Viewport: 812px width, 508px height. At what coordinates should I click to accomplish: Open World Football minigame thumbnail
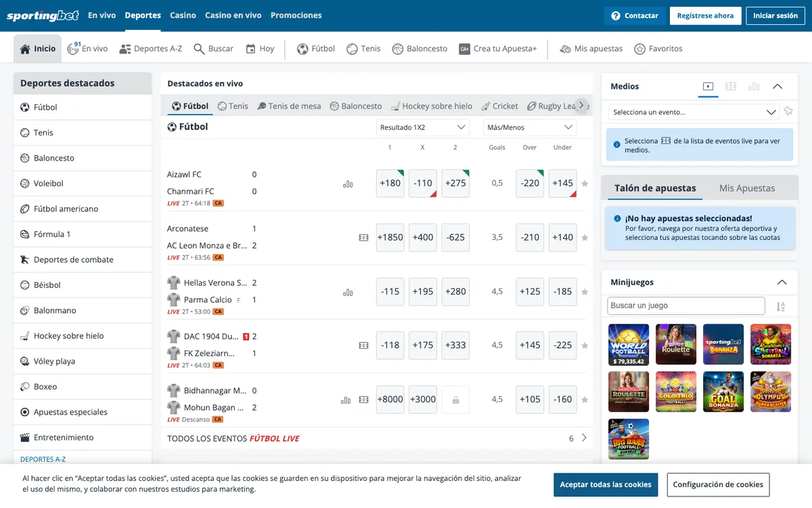(x=629, y=345)
